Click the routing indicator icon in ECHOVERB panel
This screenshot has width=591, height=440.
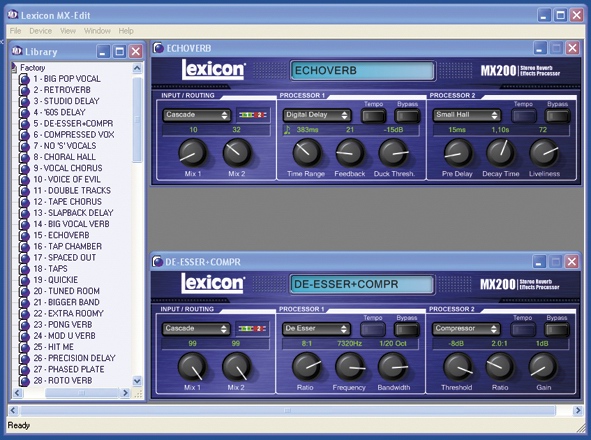click(x=253, y=115)
